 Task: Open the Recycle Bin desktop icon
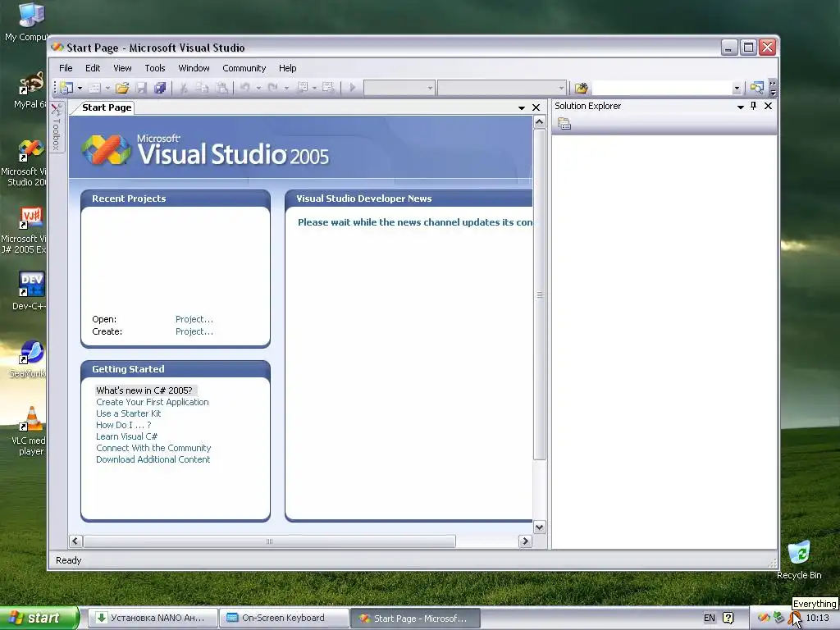(x=799, y=560)
